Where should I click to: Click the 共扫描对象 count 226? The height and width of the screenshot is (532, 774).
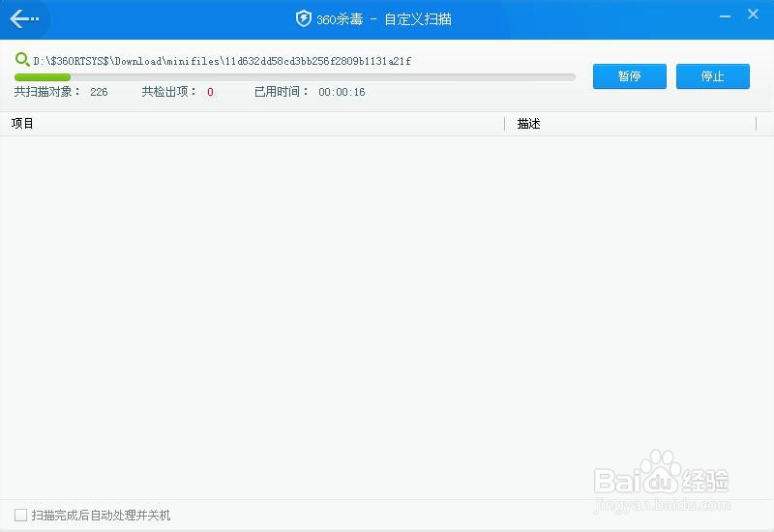coord(99,92)
